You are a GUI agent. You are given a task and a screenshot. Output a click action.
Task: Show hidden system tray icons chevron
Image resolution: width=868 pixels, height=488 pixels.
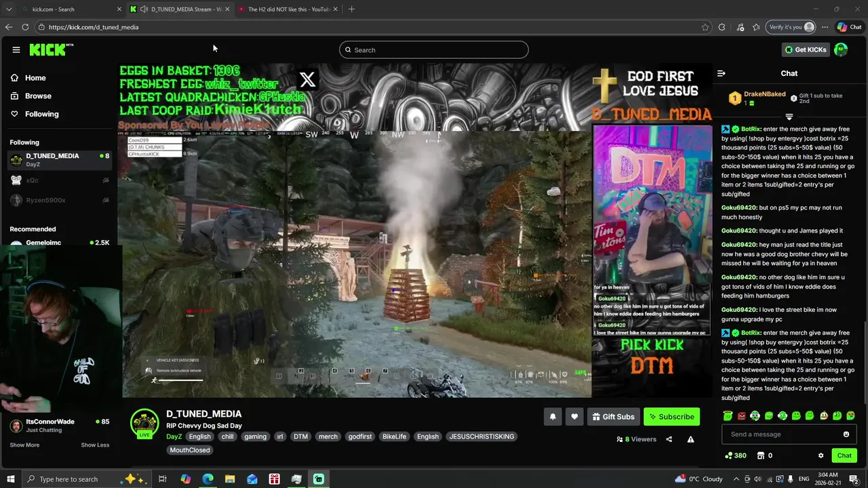736,479
